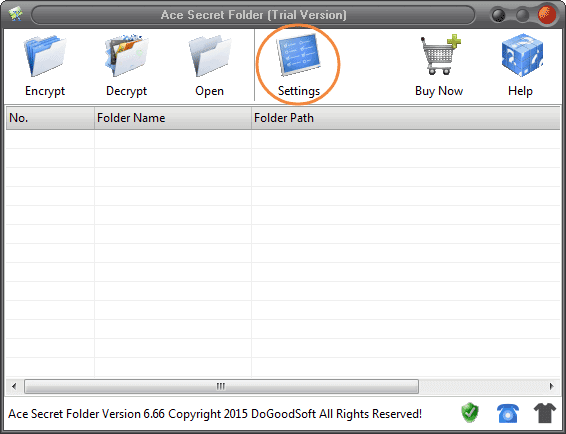Viewport: 566px width, 434px height.
Task: Click the first empty row in list
Action: click(283, 139)
